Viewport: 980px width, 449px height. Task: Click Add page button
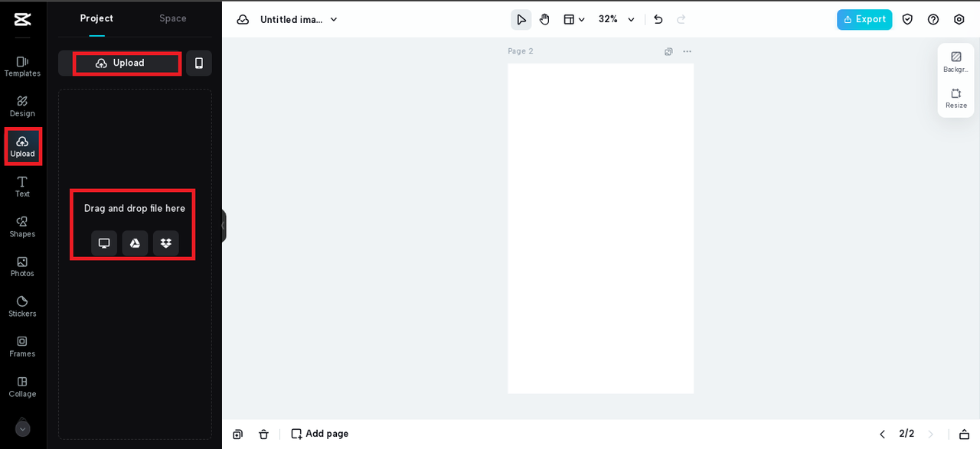(320, 434)
